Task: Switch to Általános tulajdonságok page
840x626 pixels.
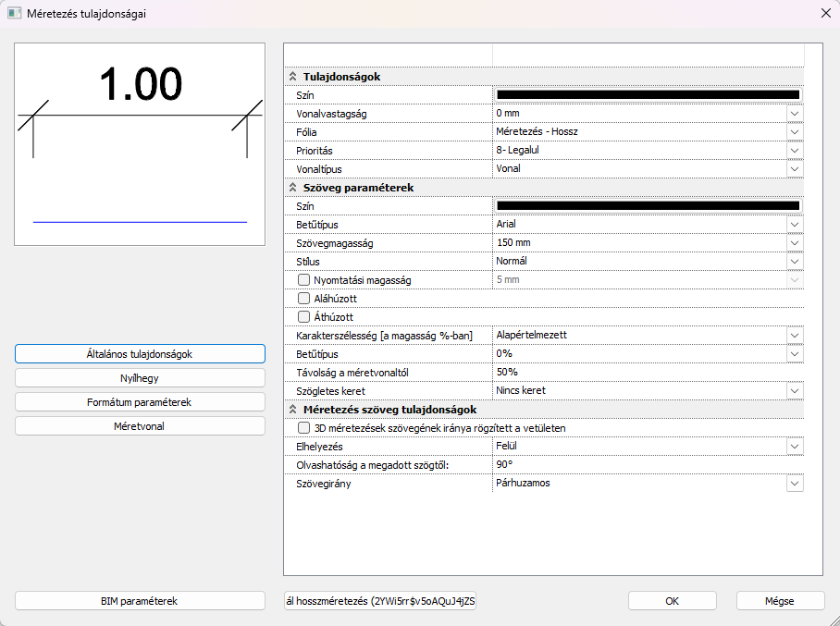Action: click(140, 354)
